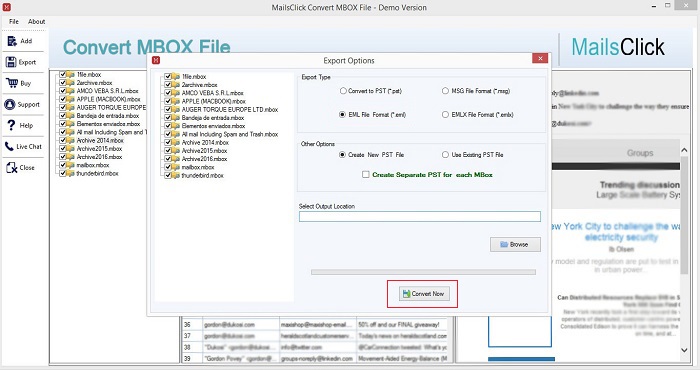The image size is (700, 370).
Task: Click the Convert Now button
Action: [423, 294]
